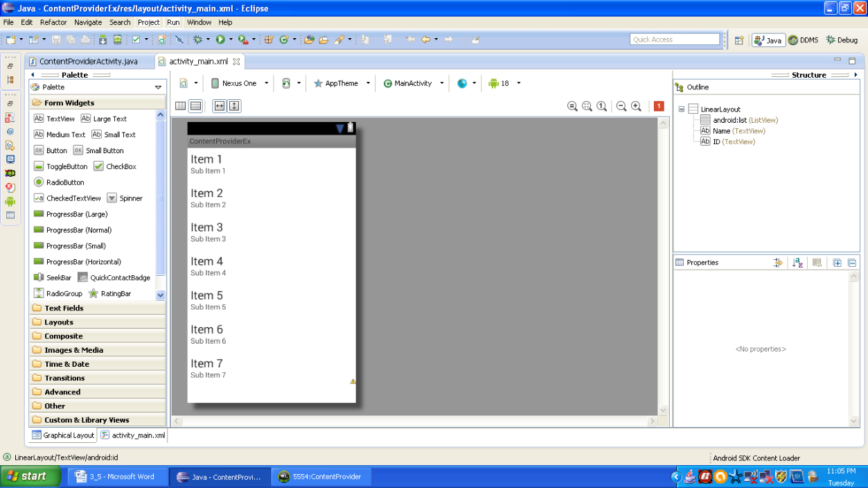Toggle fill width layout icon
The height and width of the screenshot is (488, 868).
pyautogui.click(x=220, y=106)
